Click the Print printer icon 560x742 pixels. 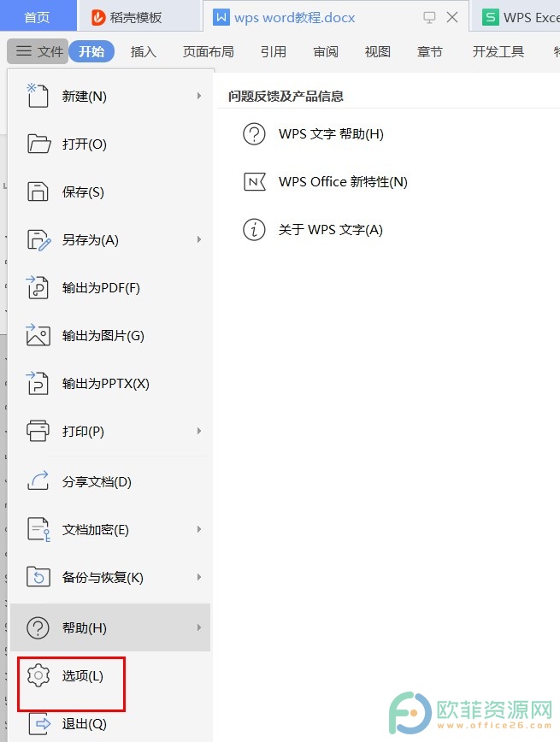38,431
